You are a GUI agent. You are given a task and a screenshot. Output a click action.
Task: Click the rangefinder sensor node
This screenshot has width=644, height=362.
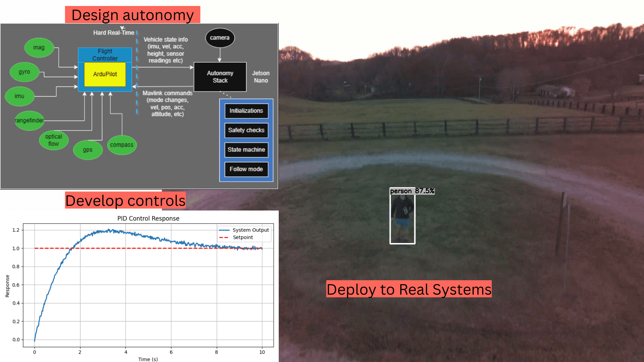pos(29,120)
